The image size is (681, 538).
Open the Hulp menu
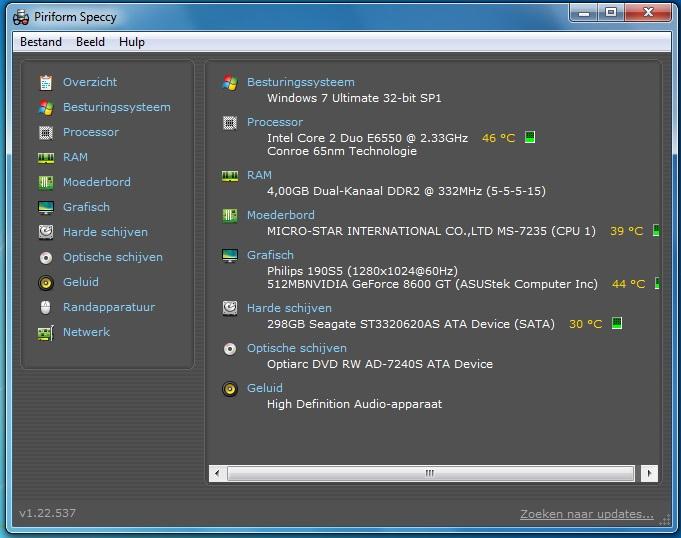coord(132,42)
